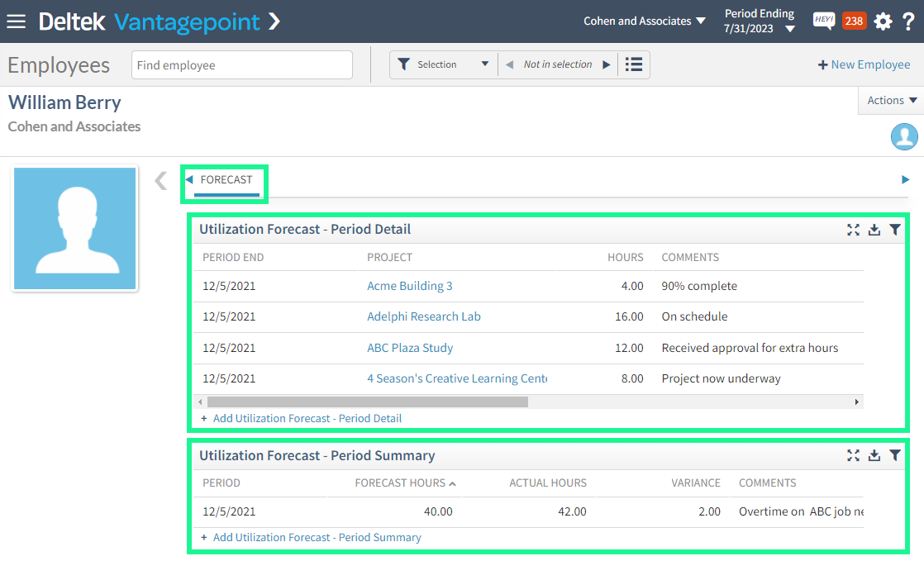Click the 'On schedule' comment cell
924x580 pixels.
[694, 316]
